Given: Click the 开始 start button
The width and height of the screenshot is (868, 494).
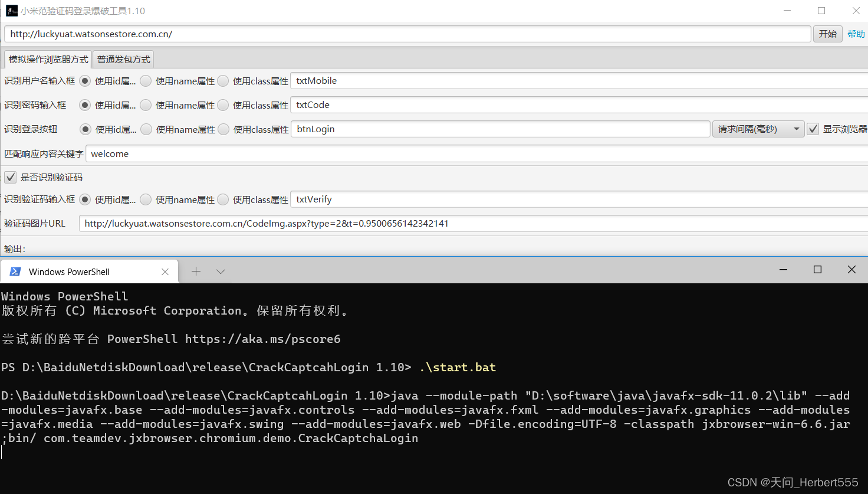Looking at the screenshot, I should pyautogui.click(x=828, y=34).
